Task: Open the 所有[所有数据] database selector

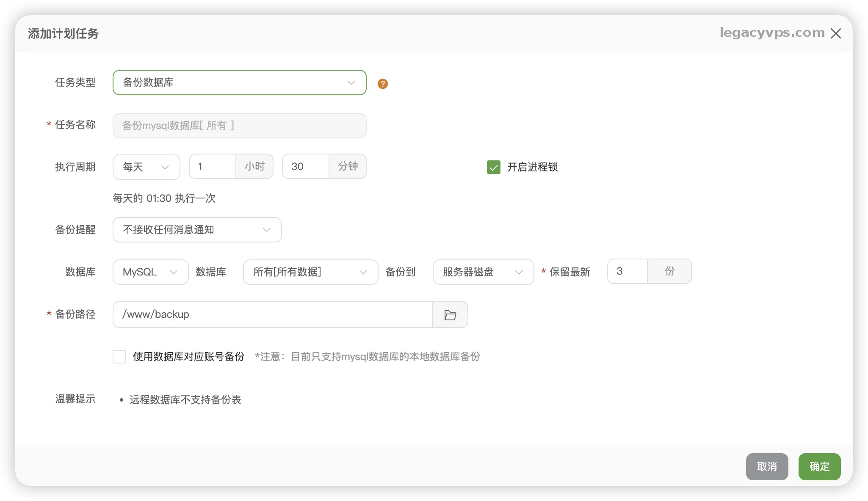Action: pos(310,272)
